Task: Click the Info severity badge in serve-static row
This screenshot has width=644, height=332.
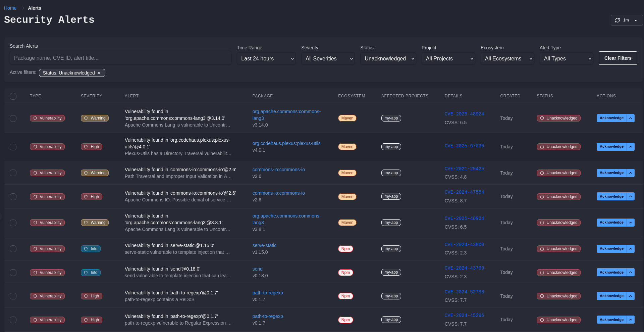Action: point(91,249)
